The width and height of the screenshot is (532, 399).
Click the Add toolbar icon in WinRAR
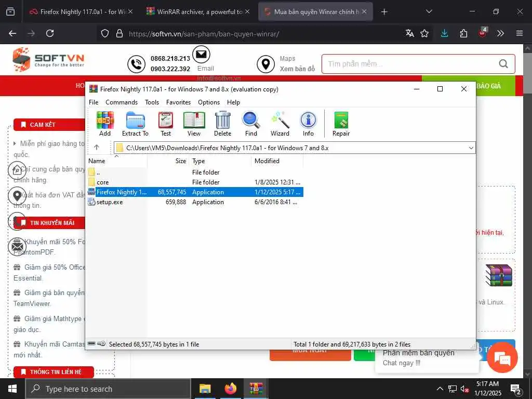(105, 124)
